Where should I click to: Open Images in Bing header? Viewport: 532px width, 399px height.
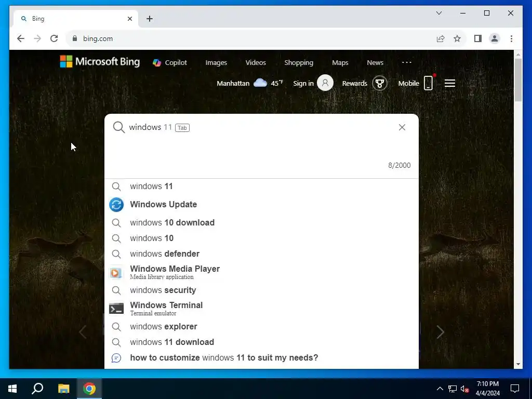point(216,62)
